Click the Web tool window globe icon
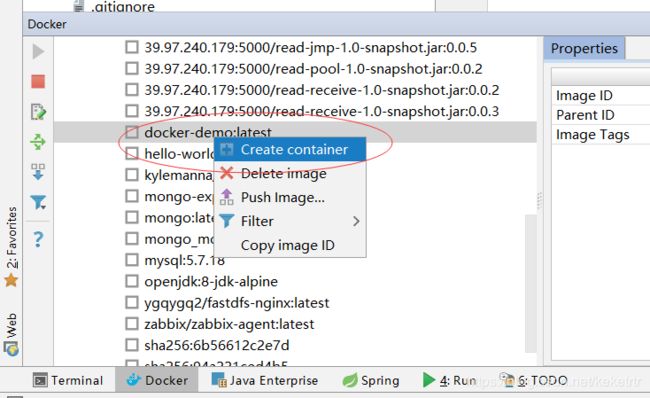Viewport: 650px width, 398px height. click(11, 349)
